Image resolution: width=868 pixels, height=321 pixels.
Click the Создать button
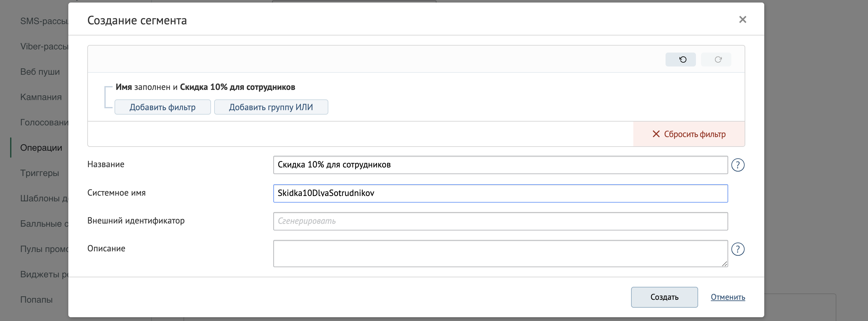[x=664, y=297]
